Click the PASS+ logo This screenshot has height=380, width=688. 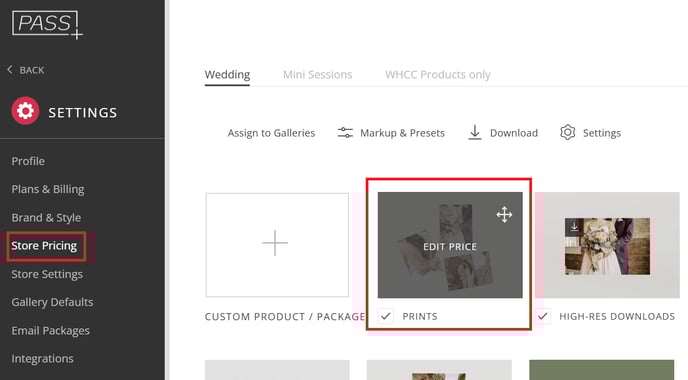(x=47, y=25)
